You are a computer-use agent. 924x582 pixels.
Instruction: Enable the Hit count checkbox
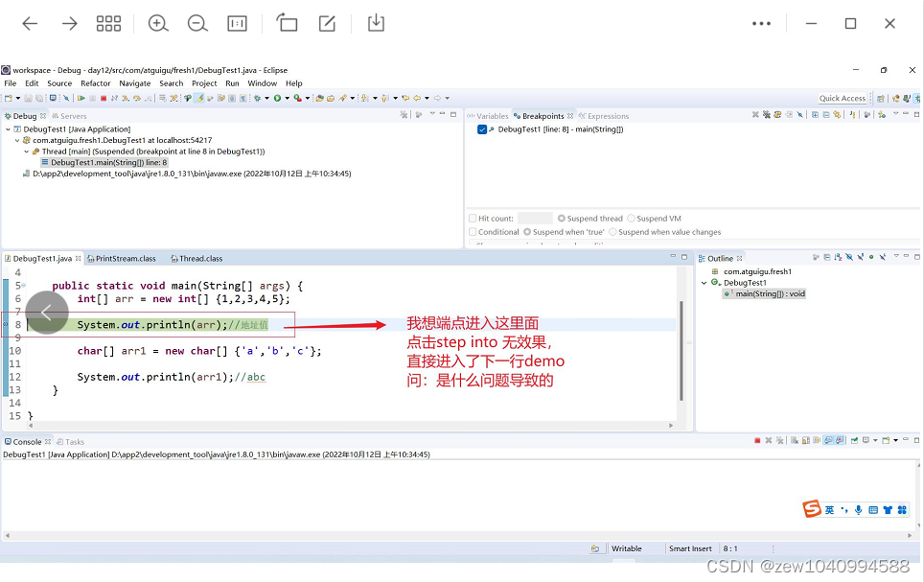coord(473,217)
